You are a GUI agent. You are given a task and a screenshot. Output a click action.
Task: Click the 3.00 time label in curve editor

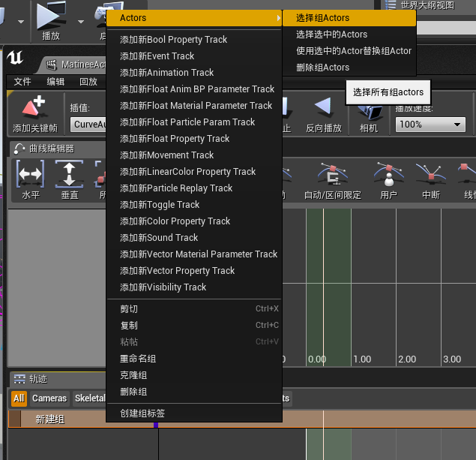coord(452,359)
